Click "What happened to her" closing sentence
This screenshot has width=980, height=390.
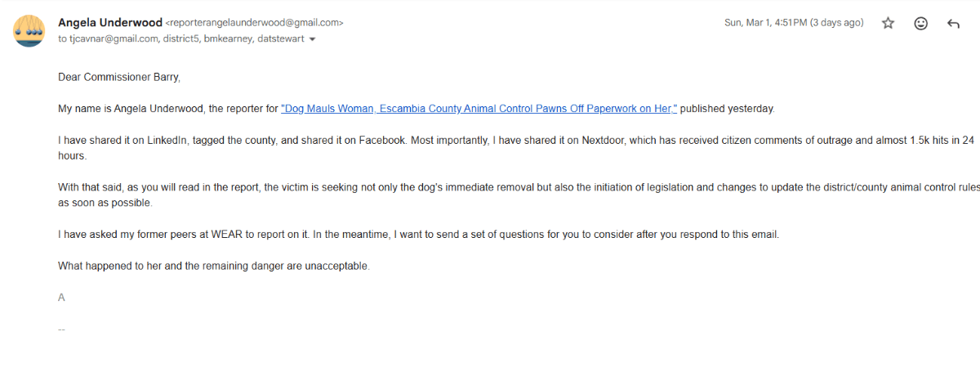click(213, 266)
